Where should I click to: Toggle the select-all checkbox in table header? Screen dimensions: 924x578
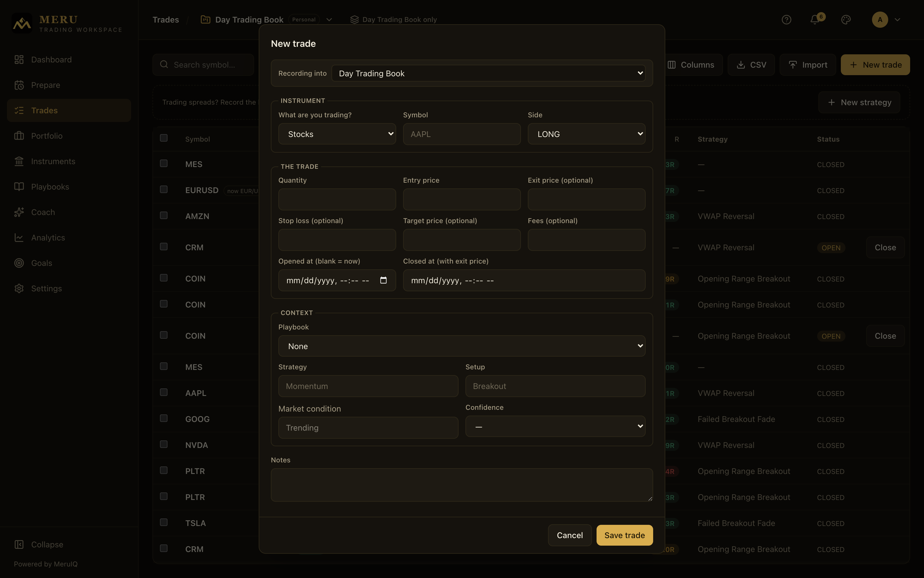pyautogui.click(x=164, y=138)
